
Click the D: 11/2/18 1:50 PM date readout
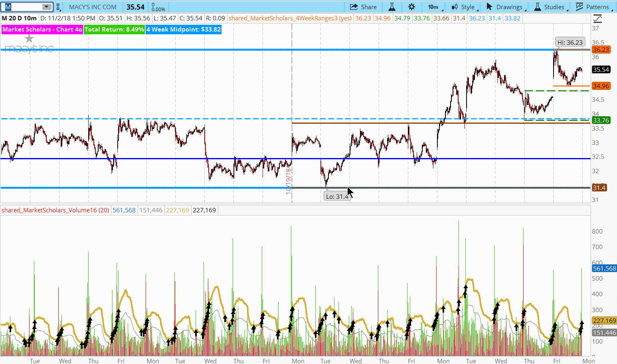pos(68,18)
